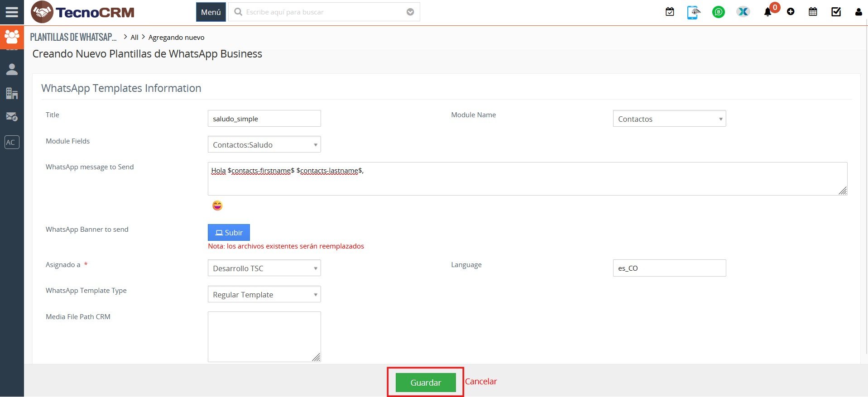868x397 pixels.
Task: Open the Module Fields dropdown
Action: (264, 145)
